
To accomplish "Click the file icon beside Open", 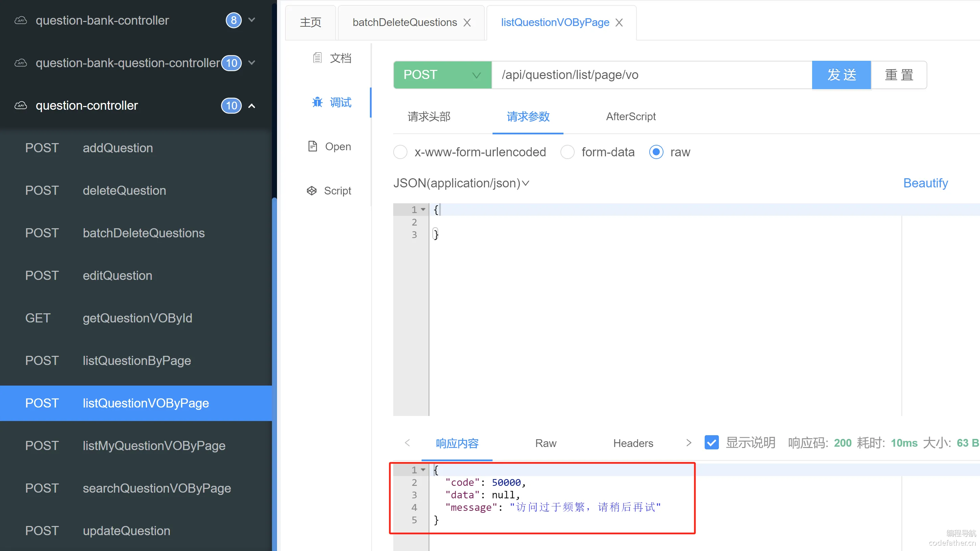I will pyautogui.click(x=312, y=146).
